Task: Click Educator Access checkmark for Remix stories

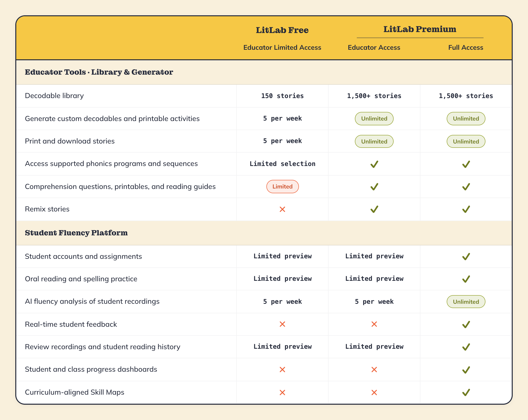Action: tap(374, 209)
